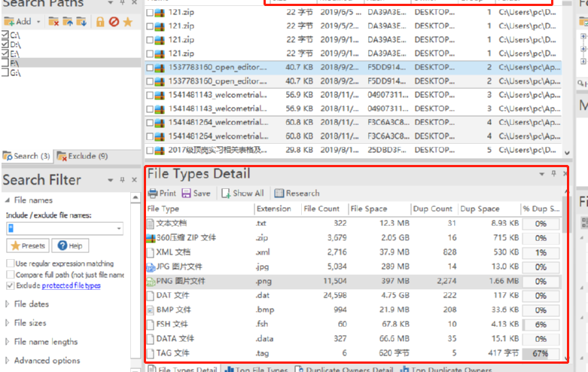Screen dimensions: 588x372
Task: Check the G:\ drive checkbox
Action: tap(5, 72)
